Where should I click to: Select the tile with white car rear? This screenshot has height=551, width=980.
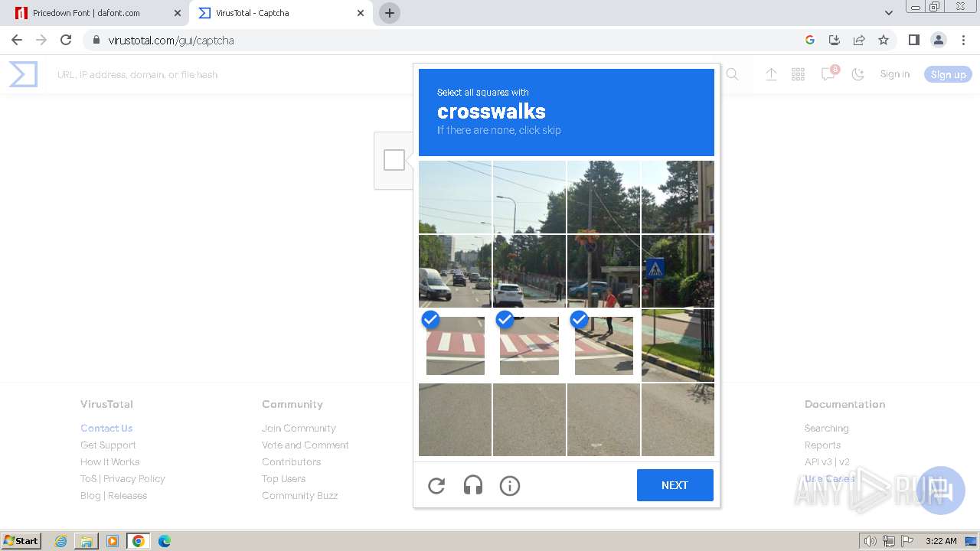[529, 271]
